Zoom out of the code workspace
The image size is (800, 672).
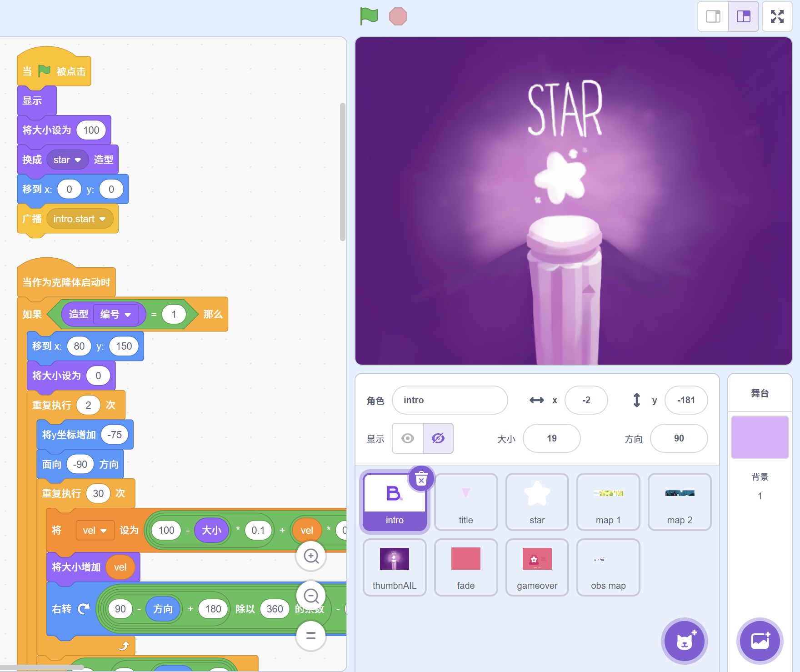click(x=311, y=596)
